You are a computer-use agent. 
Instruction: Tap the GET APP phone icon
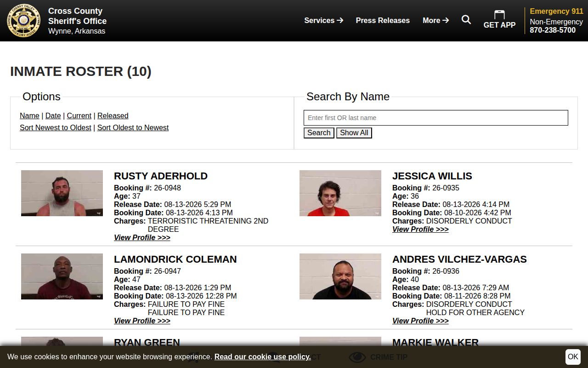[x=499, y=15]
